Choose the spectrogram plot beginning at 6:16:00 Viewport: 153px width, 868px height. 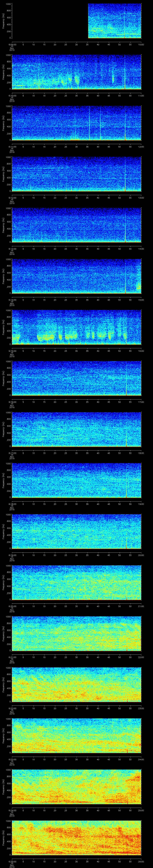(77, 378)
